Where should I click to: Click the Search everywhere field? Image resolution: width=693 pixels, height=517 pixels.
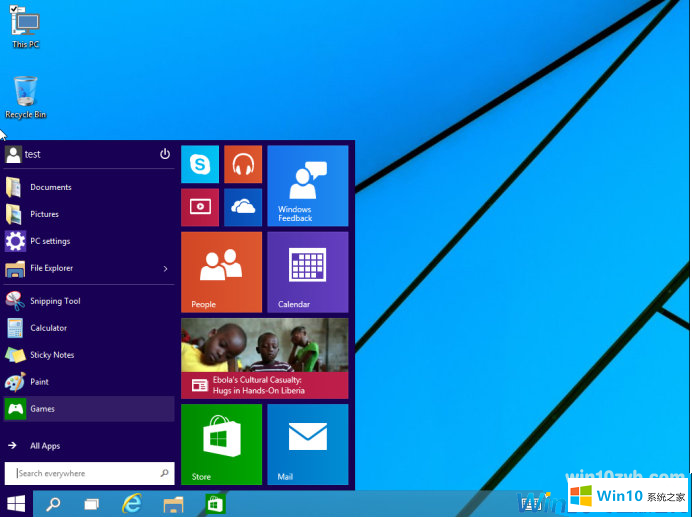coord(89,473)
